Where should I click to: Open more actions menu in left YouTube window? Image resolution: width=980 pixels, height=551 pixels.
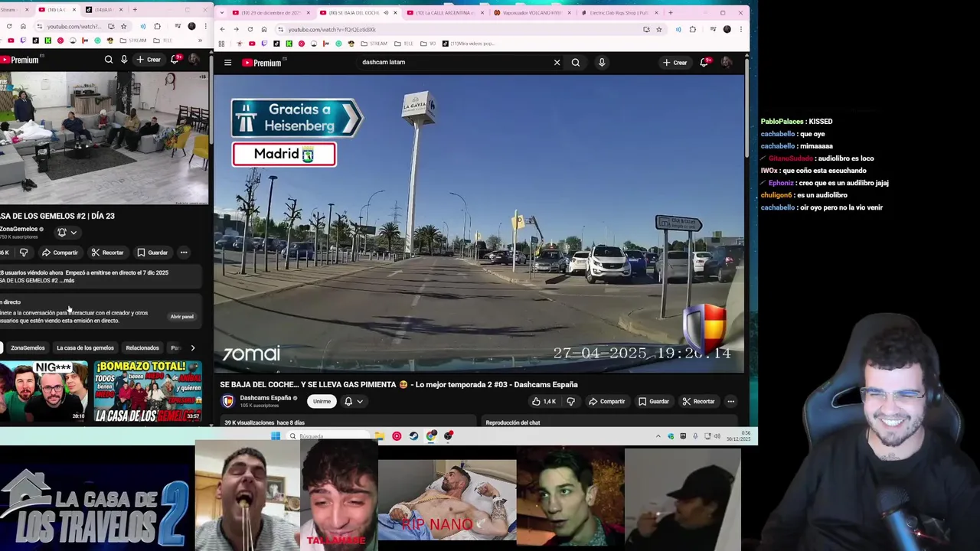[184, 253]
